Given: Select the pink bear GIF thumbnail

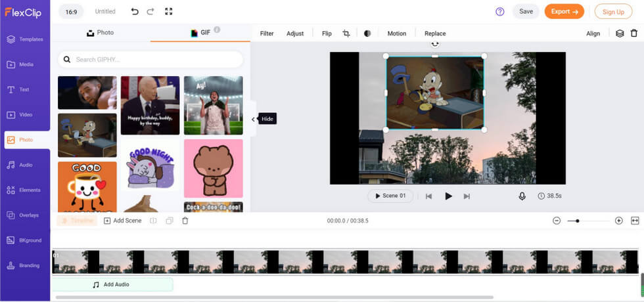Looking at the screenshot, I should tap(213, 168).
